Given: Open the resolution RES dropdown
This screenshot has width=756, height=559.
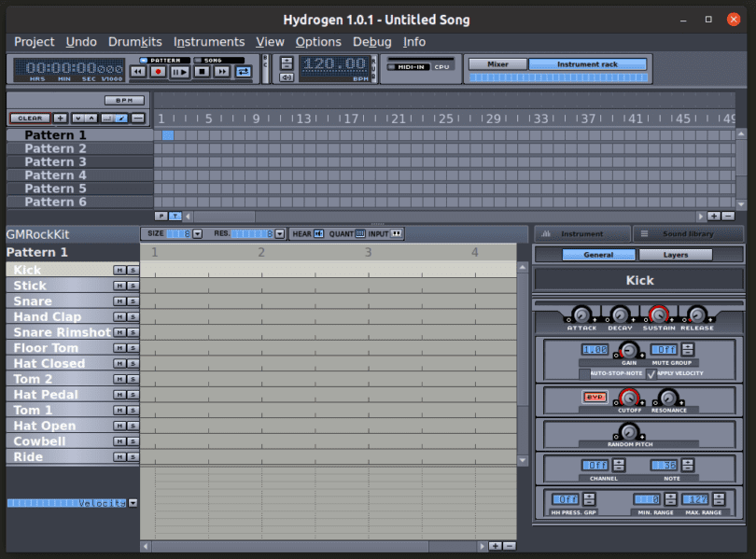Looking at the screenshot, I should (x=277, y=232).
